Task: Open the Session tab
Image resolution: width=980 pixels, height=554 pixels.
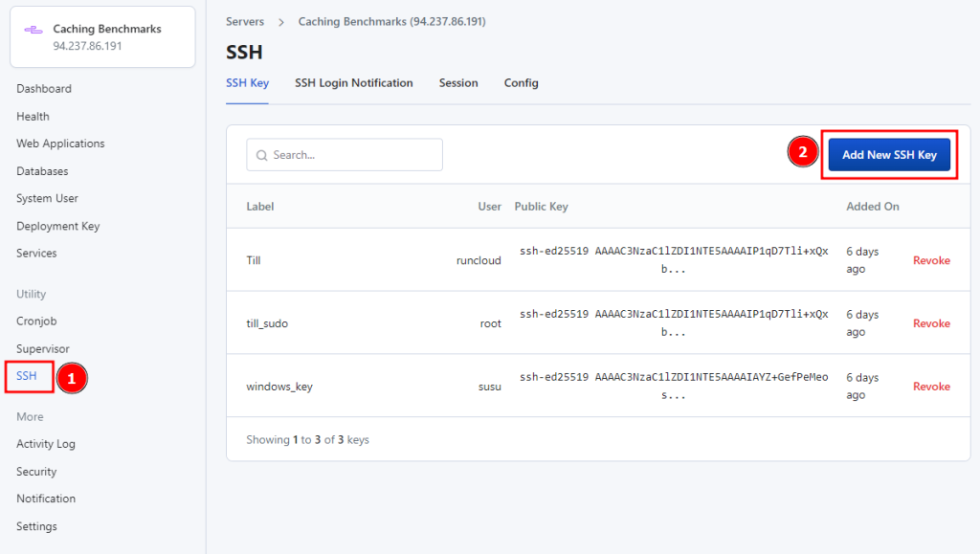Action: [458, 83]
